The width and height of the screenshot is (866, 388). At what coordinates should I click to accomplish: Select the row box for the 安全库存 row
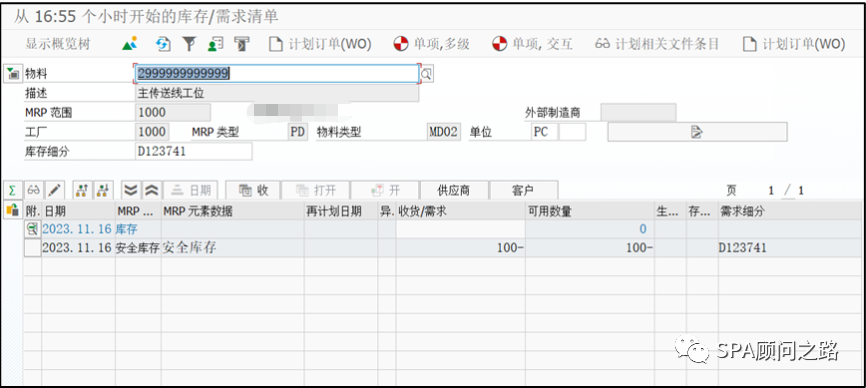coord(33,248)
